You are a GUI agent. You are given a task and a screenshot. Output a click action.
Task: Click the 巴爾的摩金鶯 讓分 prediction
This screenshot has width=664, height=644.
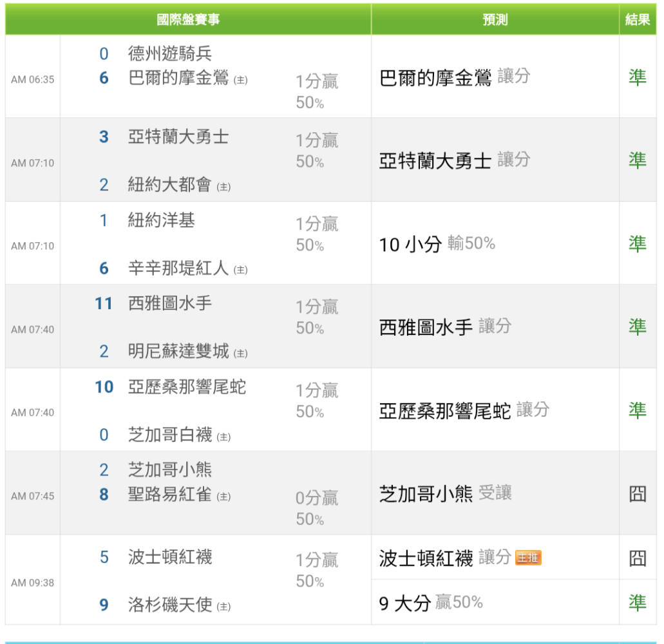tap(455, 77)
